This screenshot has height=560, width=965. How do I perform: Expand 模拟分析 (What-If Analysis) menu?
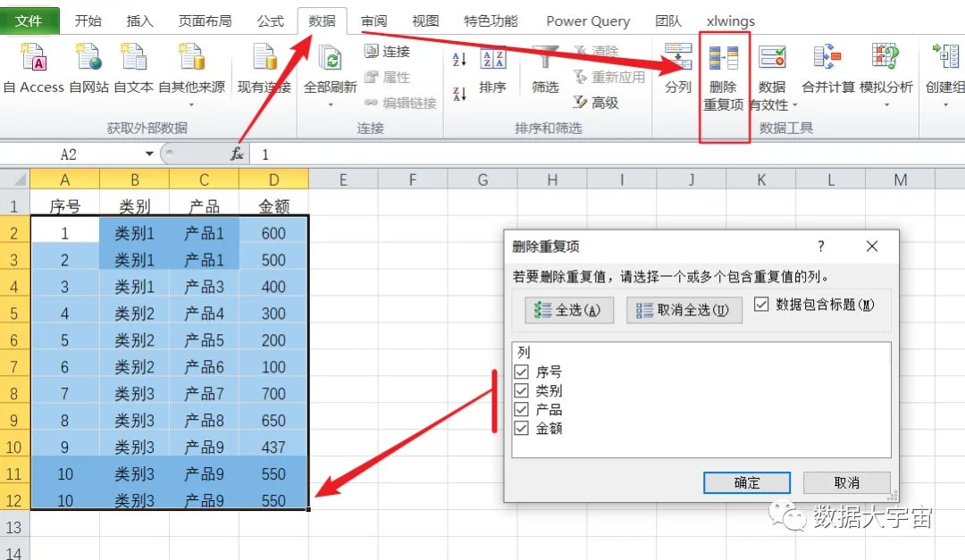(x=886, y=105)
